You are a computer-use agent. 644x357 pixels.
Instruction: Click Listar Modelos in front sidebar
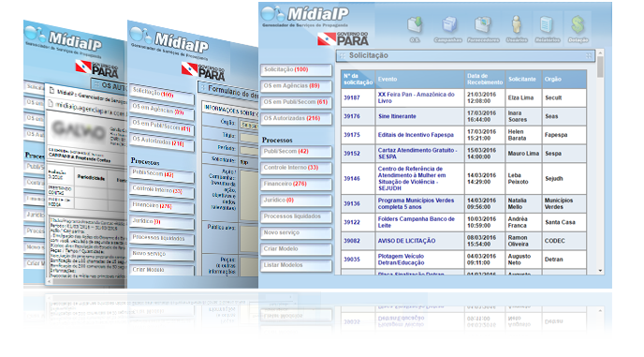click(296, 265)
